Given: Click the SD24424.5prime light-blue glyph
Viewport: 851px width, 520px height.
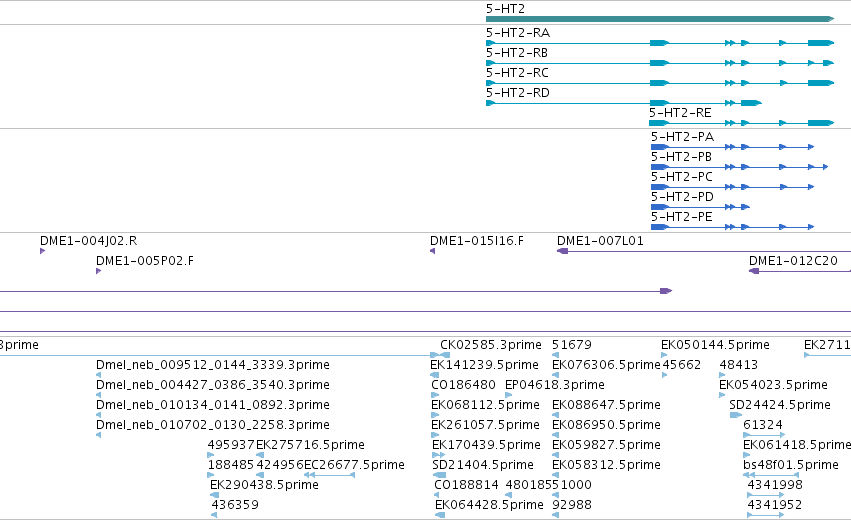Looking at the screenshot, I should coord(735,415).
